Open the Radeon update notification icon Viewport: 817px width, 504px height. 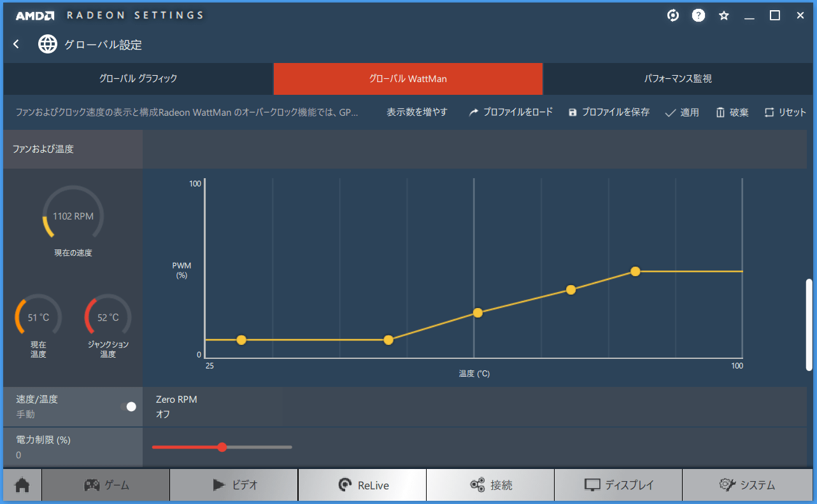click(673, 15)
